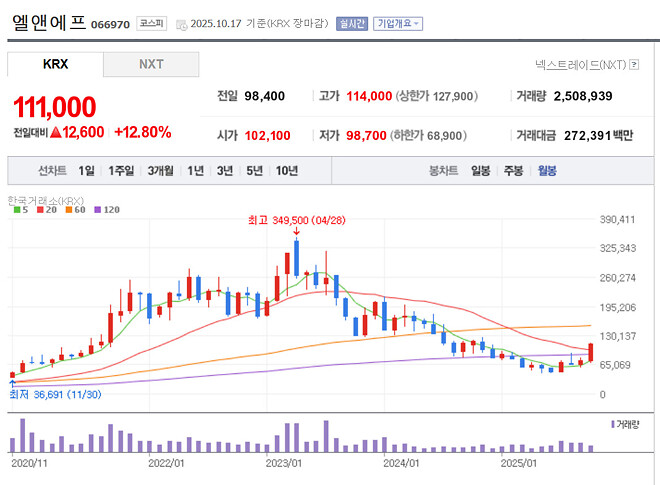Click the 2020/11 date axis label
Image resolution: width=660 pixels, height=485 pixels.
(x=29, y=463)
